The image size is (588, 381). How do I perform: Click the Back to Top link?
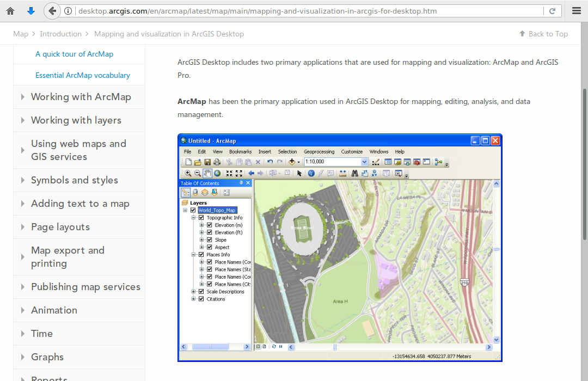[543, 34]
